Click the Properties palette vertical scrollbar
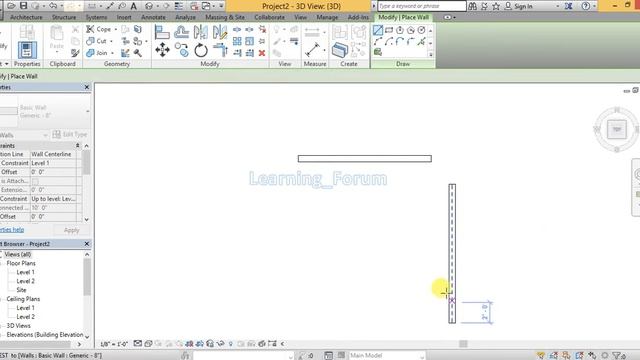Image resolution: width=640 pixels, height=360 pixels. coord(87,162)
